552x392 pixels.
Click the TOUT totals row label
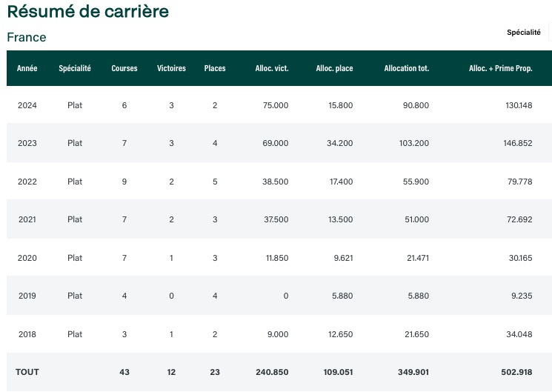(x=27, y=372)
